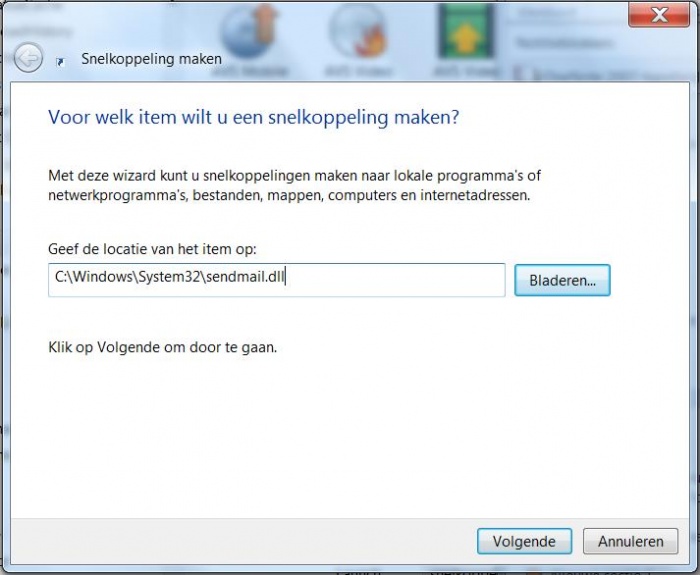Place cursor after sendmail.dll in the path
Viewport: 700px width, 575px height.
(285, 277)
